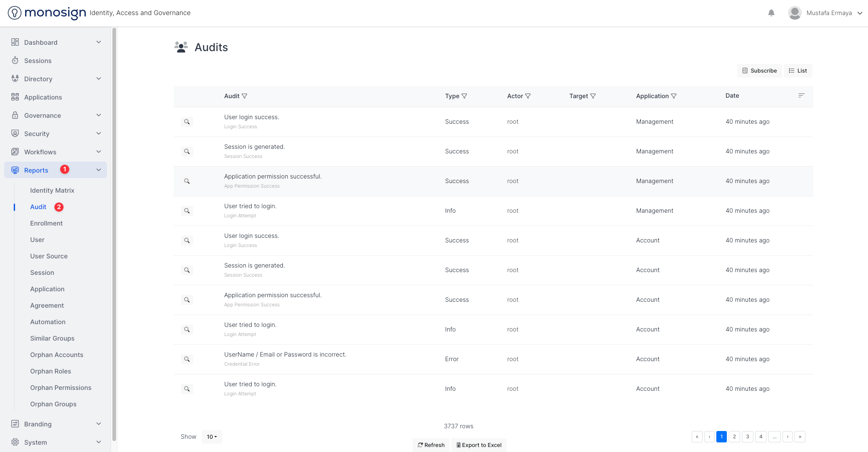Refresh the audits table
Viewport: 868px width, 452px height.
coord(431,445)
